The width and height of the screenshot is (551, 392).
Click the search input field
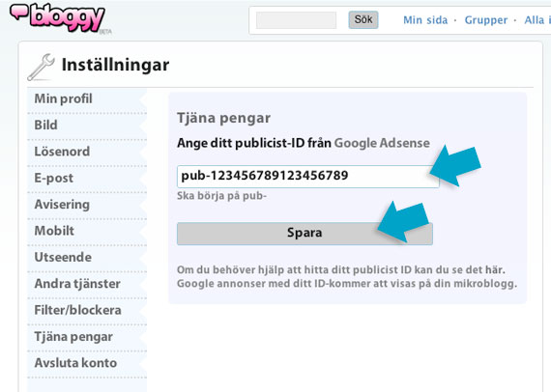coord(296,19)
